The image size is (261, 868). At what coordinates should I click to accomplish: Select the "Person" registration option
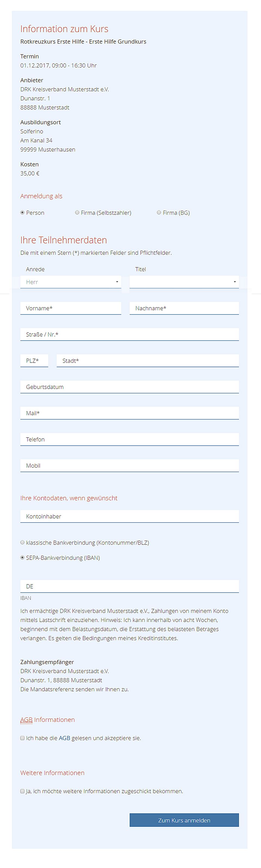tap(22, 213)
